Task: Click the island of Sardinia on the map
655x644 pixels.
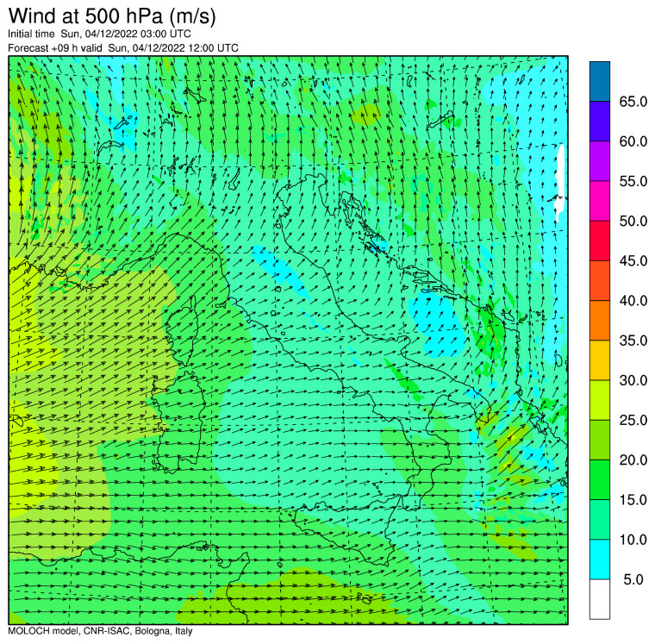Action: point(178,422)
